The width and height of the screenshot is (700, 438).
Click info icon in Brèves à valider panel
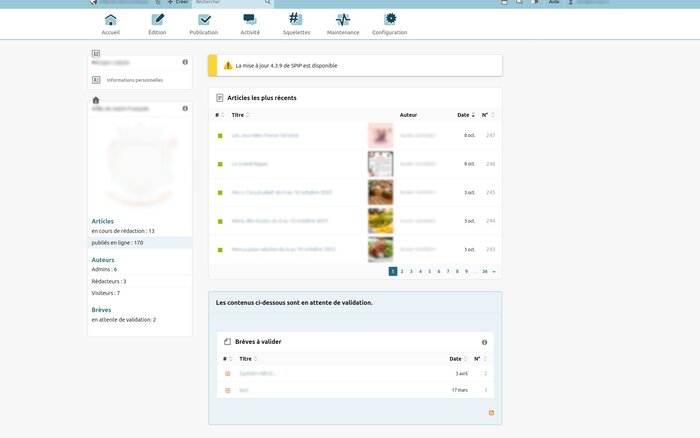click(x=485, y=342)
